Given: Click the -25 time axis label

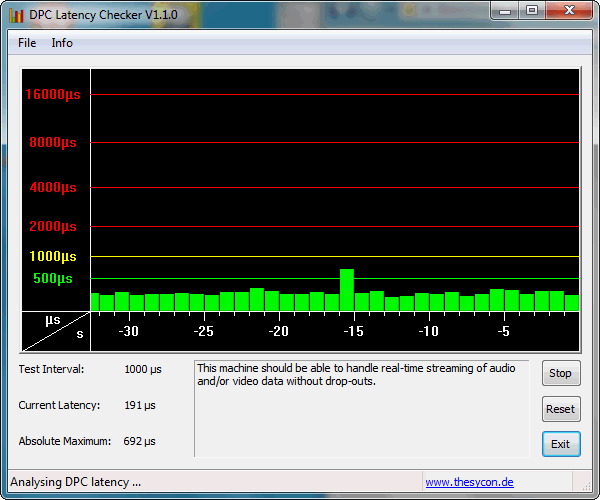Looking at the screenshot, I should coord(204,331).
